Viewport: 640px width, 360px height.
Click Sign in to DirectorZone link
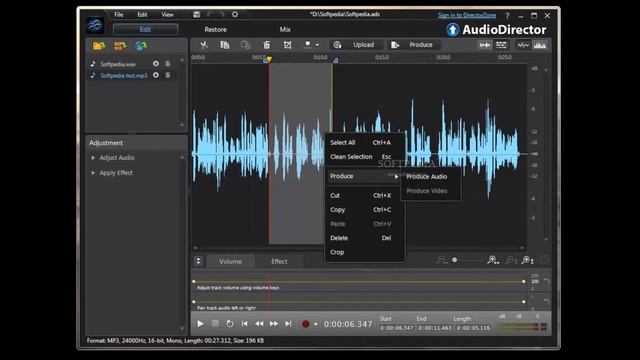[467, 16]
